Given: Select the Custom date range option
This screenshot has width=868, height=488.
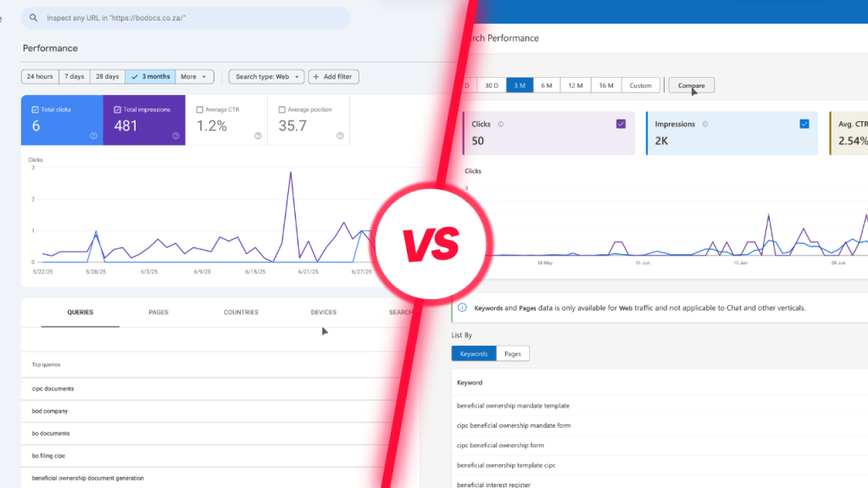Looking at the screenshot, I should coord(641,86).
